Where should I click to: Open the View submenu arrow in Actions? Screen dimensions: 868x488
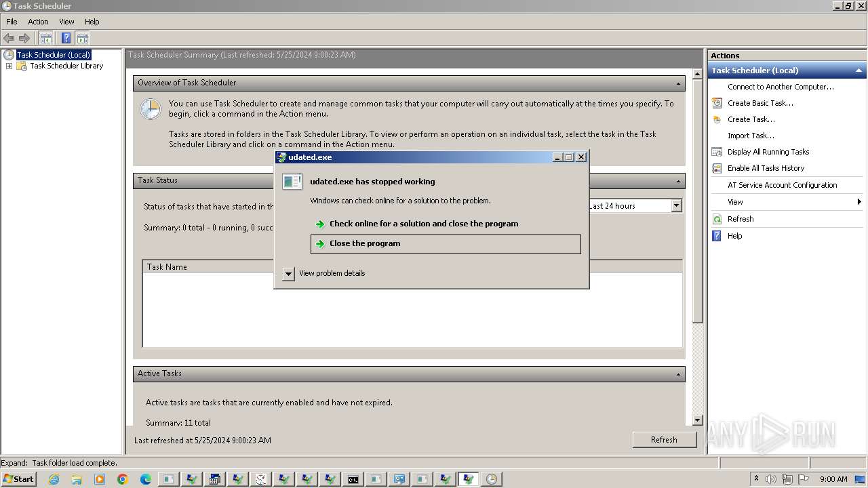(x=859, y=202)
